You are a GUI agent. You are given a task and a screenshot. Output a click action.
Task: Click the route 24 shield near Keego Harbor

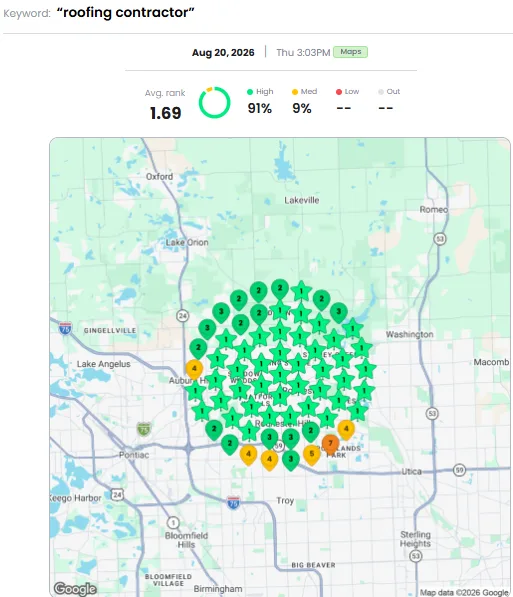[117, 495]
